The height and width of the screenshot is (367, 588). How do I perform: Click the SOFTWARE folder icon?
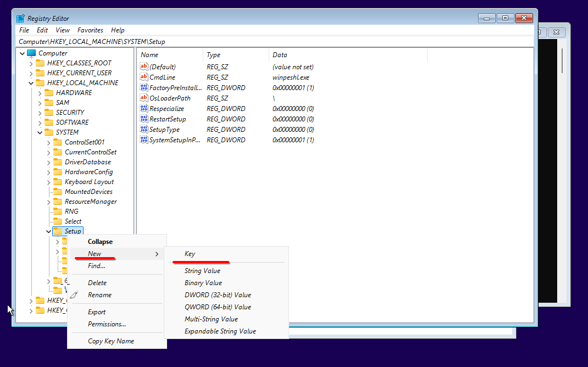pos(49,122)
